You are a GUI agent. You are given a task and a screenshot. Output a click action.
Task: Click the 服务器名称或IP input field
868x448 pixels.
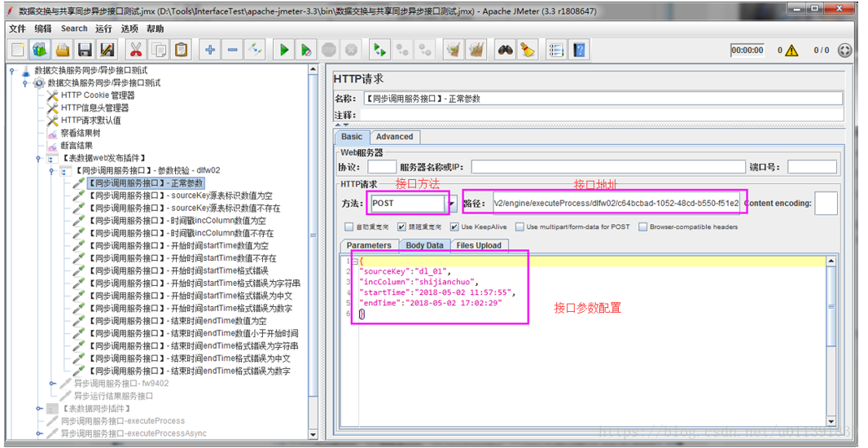pyautogui.click(x=608, y=167)
